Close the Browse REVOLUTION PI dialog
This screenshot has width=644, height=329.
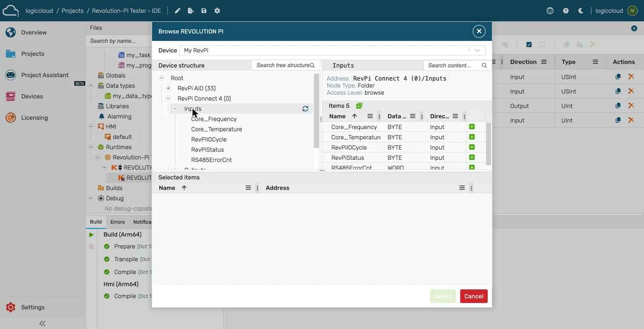[479, 31]
